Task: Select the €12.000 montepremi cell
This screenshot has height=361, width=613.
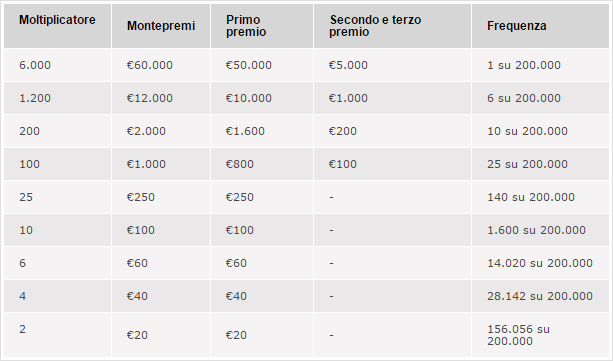Action: [x=150, y=98]
